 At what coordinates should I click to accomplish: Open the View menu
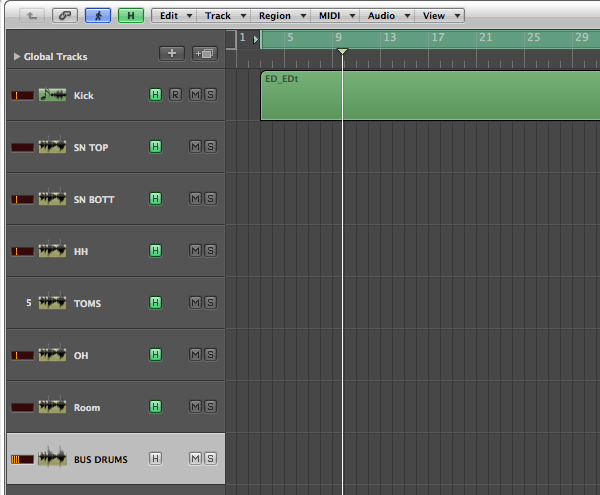[x=440, y=16]
